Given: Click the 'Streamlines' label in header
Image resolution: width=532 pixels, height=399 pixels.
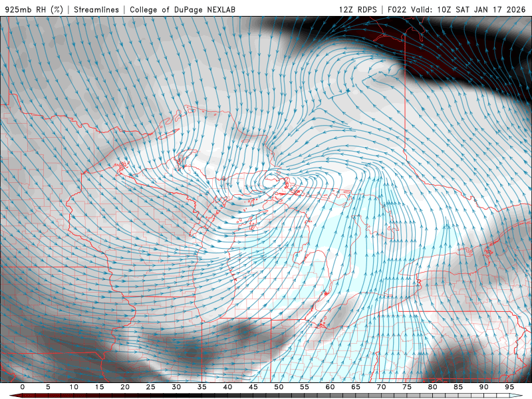Looking at the screenshot, I should [x=96, y=9].
